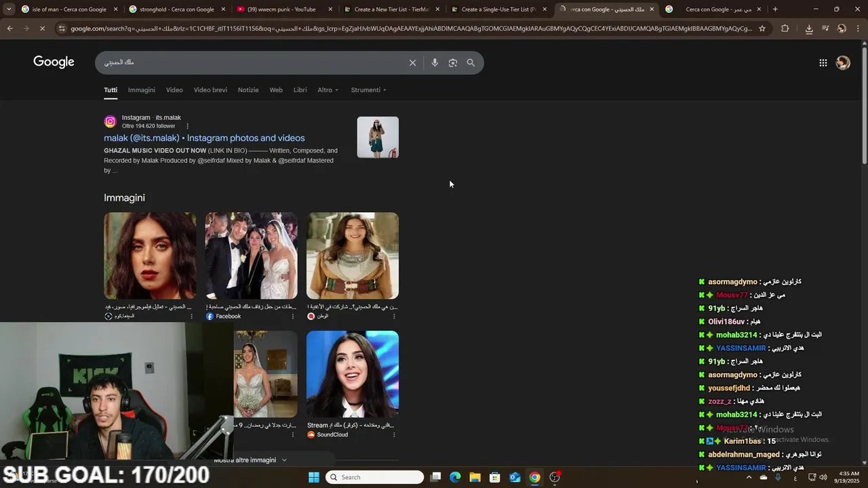Open the Chrome media control button
The width and height of the screenshot is (868, 488).
(825, 28)
